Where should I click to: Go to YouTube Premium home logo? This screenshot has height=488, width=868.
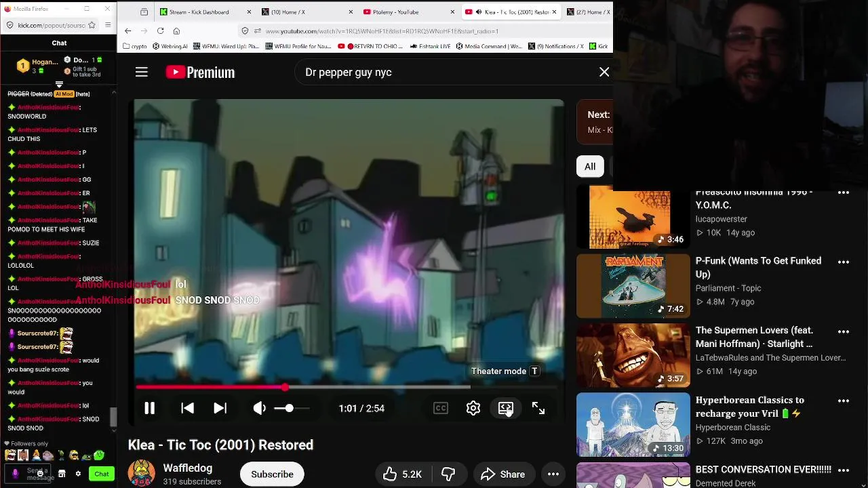point(200,72)
